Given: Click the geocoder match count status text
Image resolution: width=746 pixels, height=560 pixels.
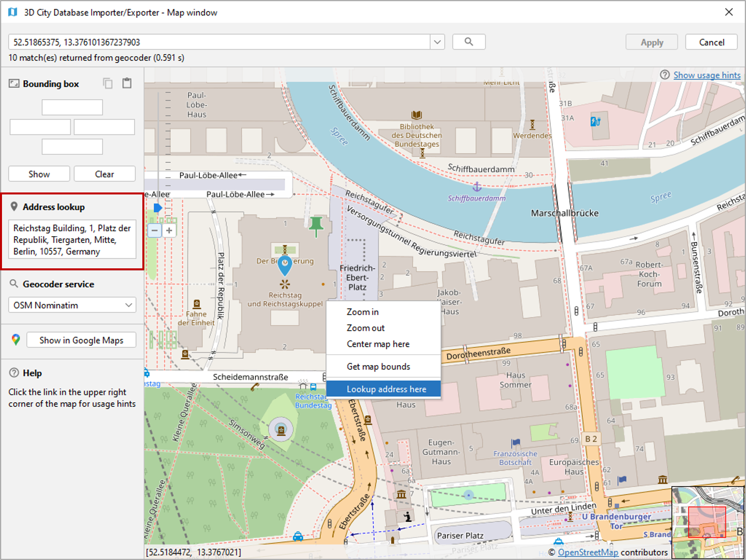Looking at the screenshot, I should pos(96,58).
